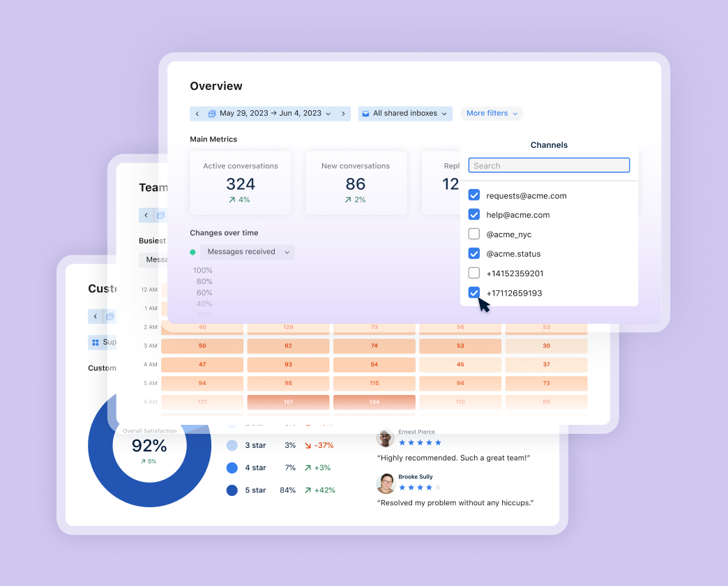Viewport: 728px width, 586px height.
Task: Click upward trend arrow next to 2%
Action: coord(348,200)
